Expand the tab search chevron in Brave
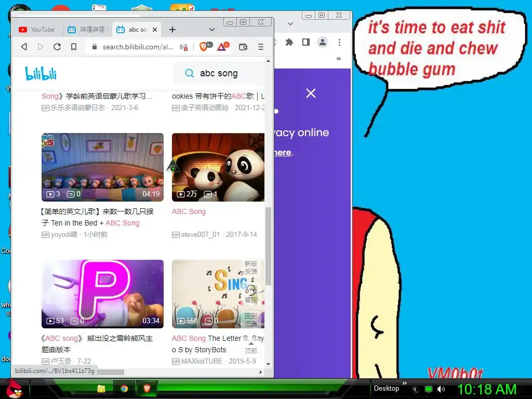Screen dimensions: 532x399 [212, 30]
